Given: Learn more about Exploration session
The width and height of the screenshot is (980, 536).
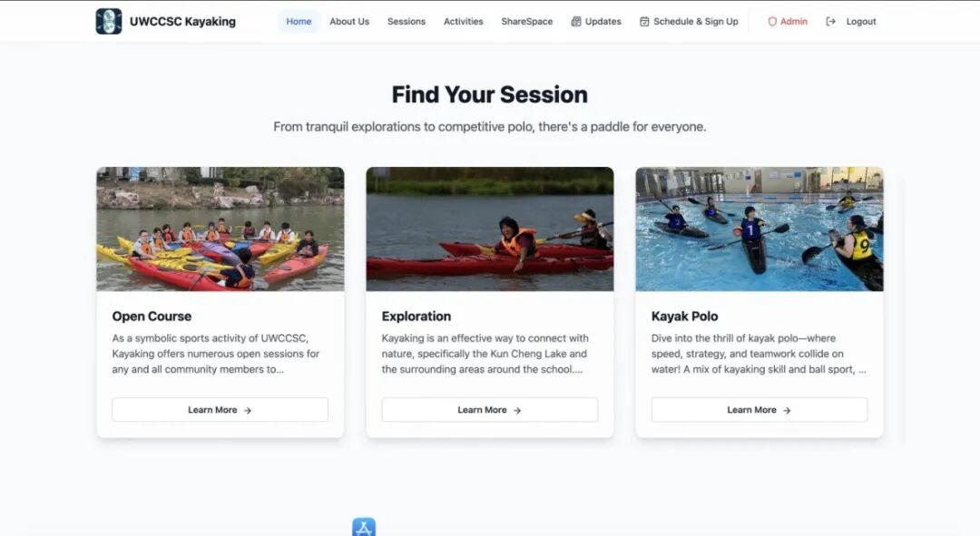Looking at the screenshot, I should (x=490, y=410).
